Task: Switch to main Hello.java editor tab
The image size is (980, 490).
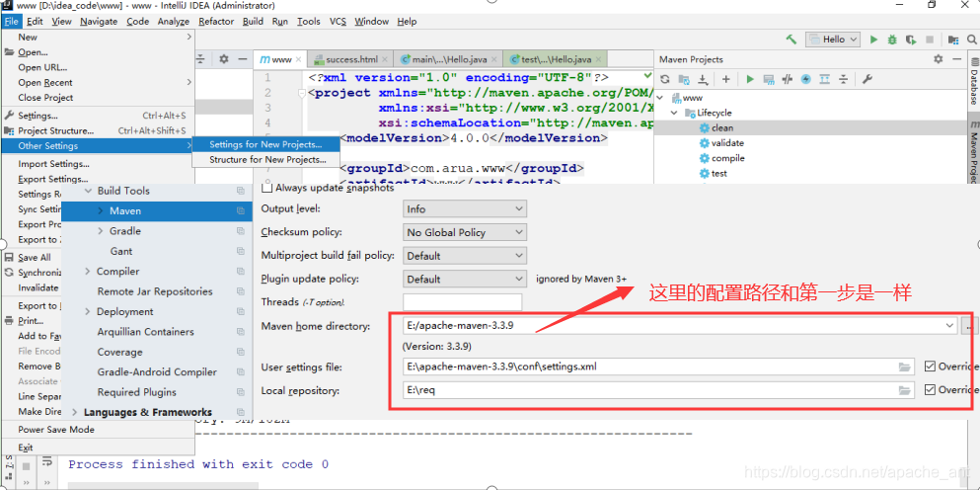Action: coord(449,60)
